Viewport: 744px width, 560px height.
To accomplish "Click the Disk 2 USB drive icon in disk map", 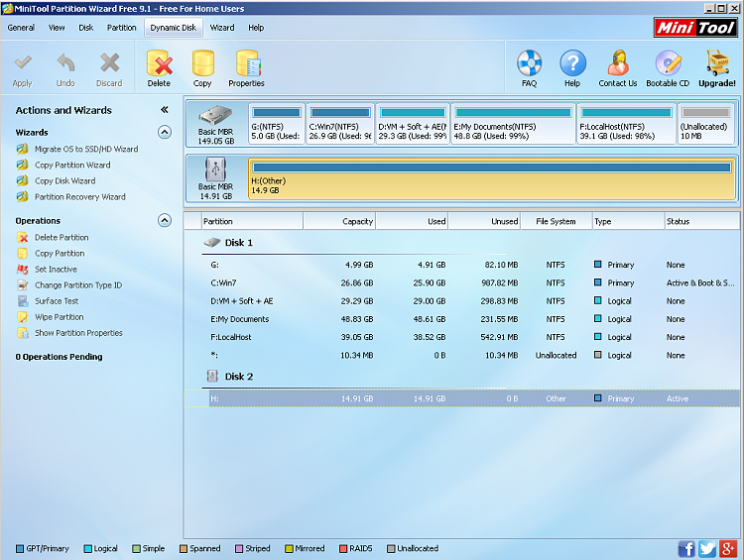I will [x=215, y=169].
